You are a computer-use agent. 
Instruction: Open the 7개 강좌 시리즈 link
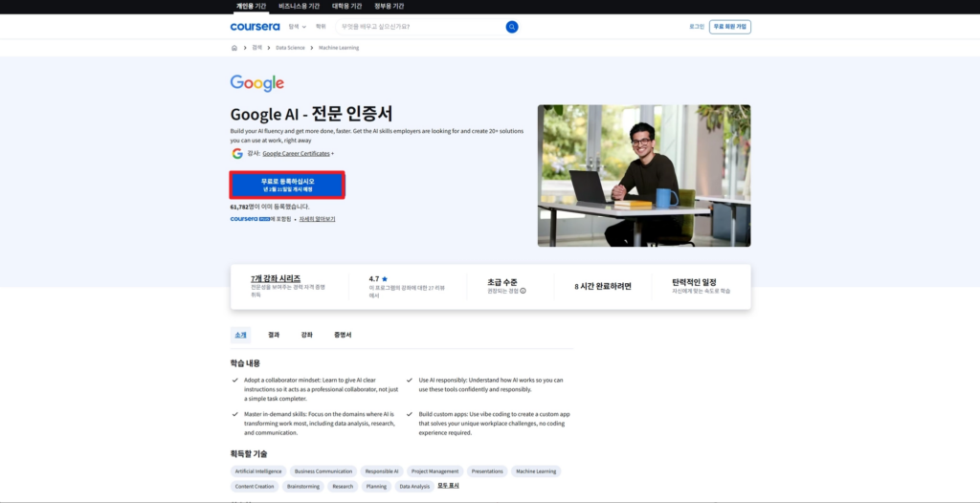click(276, 278)
